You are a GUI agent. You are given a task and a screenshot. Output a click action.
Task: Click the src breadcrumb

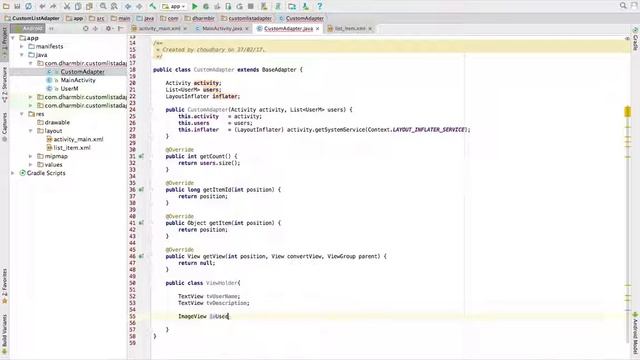[x=97, y=18]
